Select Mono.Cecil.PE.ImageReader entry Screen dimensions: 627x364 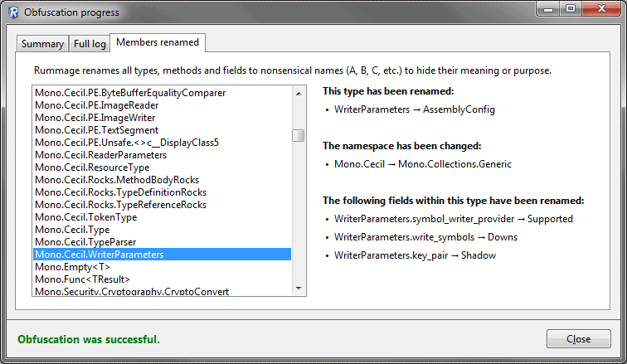pyautogui.click(x=96, y=105)
